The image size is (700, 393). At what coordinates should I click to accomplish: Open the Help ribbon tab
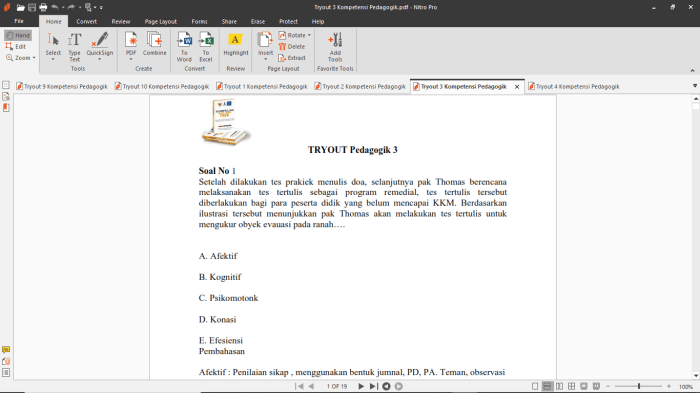(x=318, y=21)
